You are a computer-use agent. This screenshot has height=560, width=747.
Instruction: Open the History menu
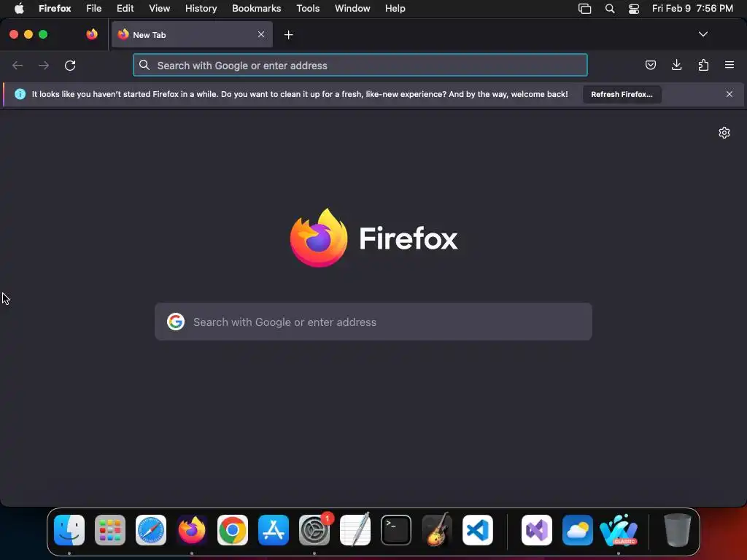click(x=201, y=9)
